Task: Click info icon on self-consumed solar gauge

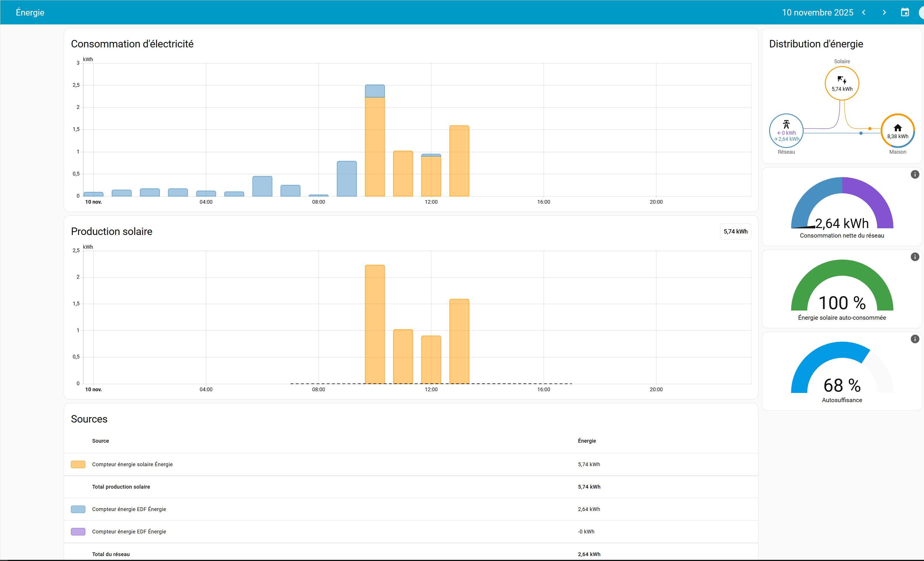Action: pos(915,257)
